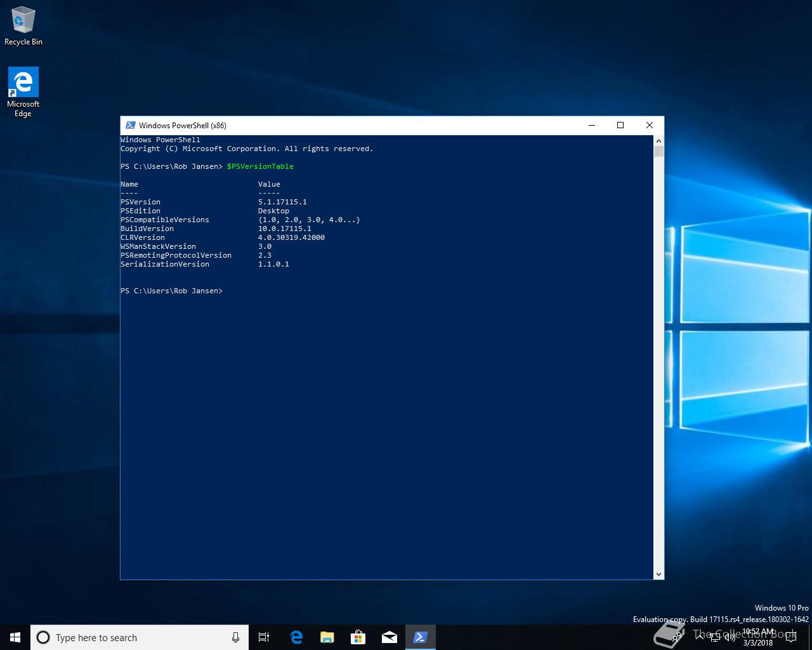Click the SerializationVersion row name
This screenshot has width=812, height=650.
tap(165, 264)
